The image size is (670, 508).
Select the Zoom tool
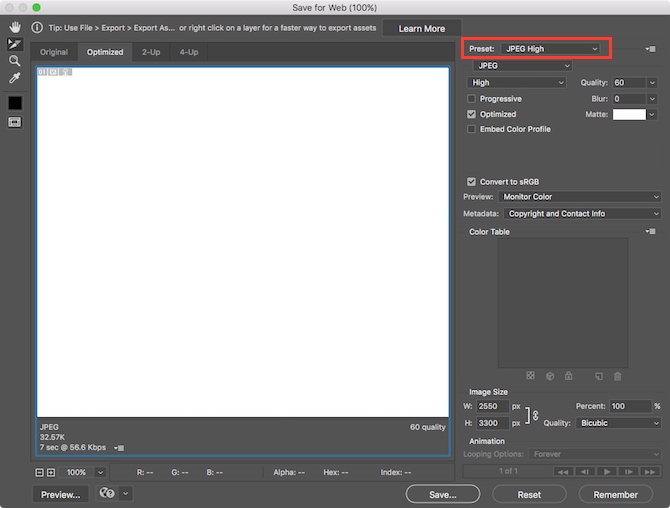pyautogui.click(x=15, y=61)
